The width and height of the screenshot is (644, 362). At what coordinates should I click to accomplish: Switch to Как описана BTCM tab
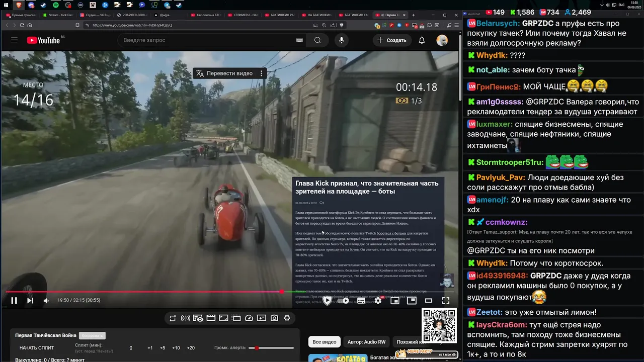point(207,15)
